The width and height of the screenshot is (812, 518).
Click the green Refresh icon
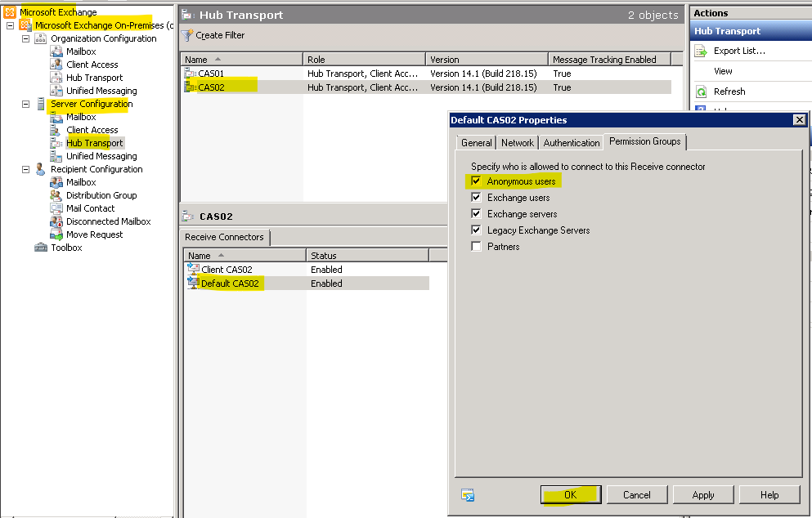click(x=701, y=92)
